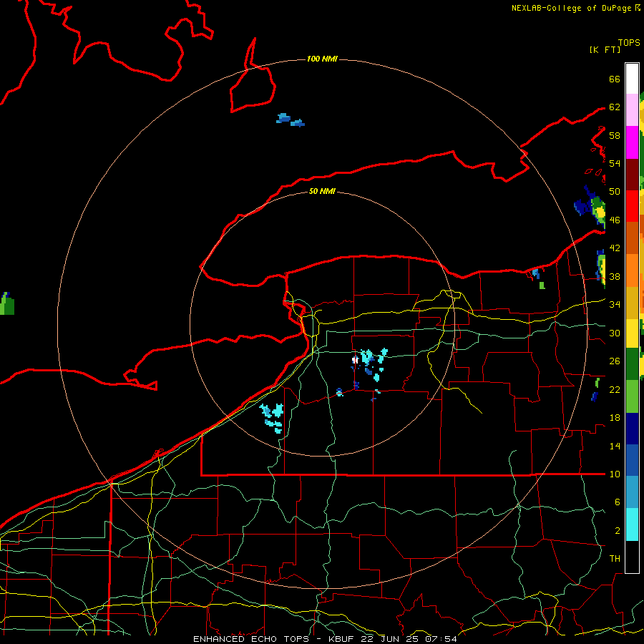Click the small light green echo east of the lakeshore
The height and width of the screenshot is (644, 644).
[x=542, y=285]
